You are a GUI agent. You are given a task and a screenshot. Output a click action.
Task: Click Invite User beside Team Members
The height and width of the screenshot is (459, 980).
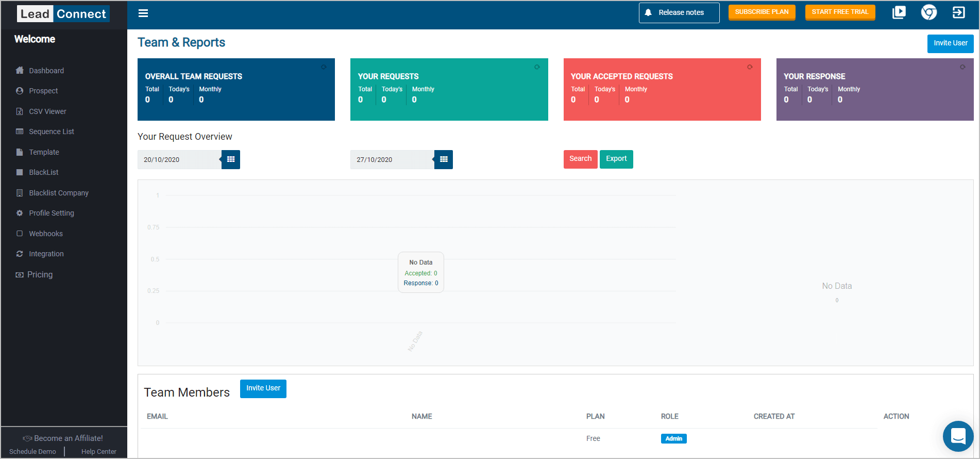tap(263, 388)
